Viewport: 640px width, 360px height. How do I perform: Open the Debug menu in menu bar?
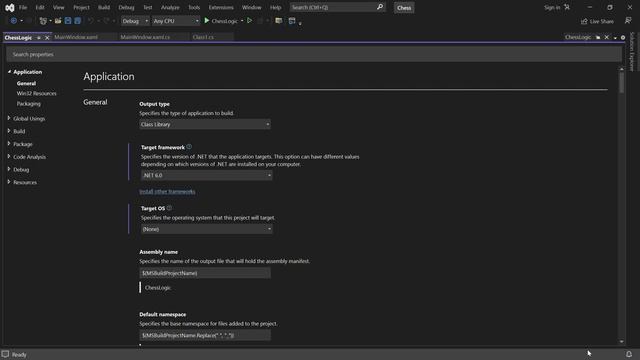pyautogui.click(x=126, y=7)
